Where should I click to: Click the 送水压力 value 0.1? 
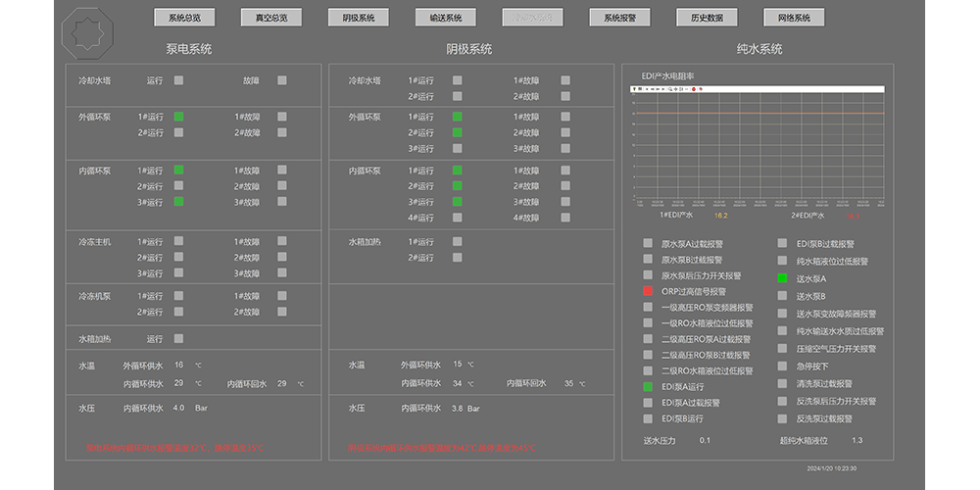pos(705,441)
